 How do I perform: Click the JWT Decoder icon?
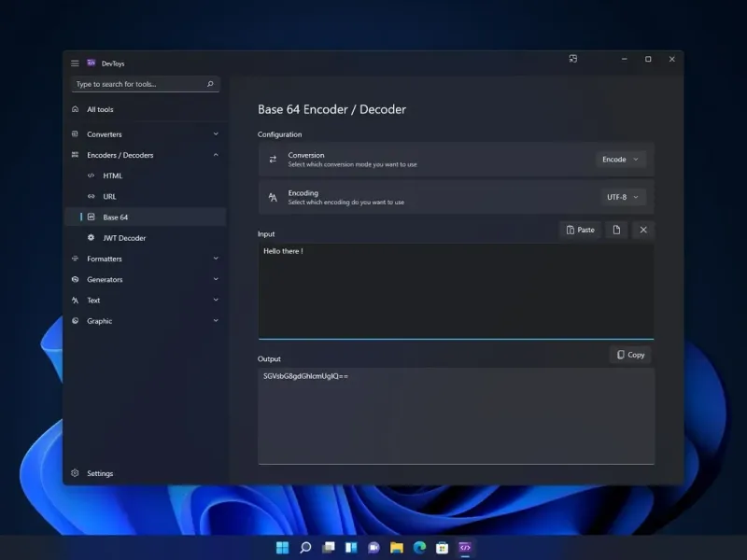click(91, 237)
